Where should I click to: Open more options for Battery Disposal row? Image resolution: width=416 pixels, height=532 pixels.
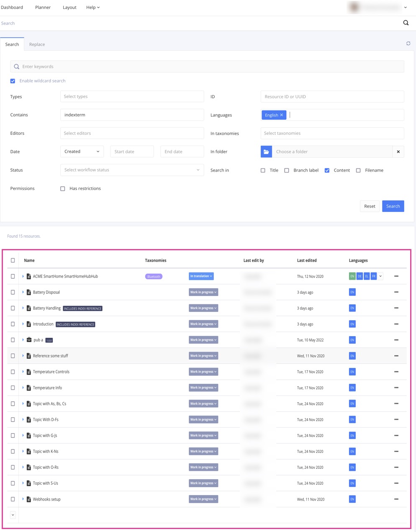coord(396,292)
